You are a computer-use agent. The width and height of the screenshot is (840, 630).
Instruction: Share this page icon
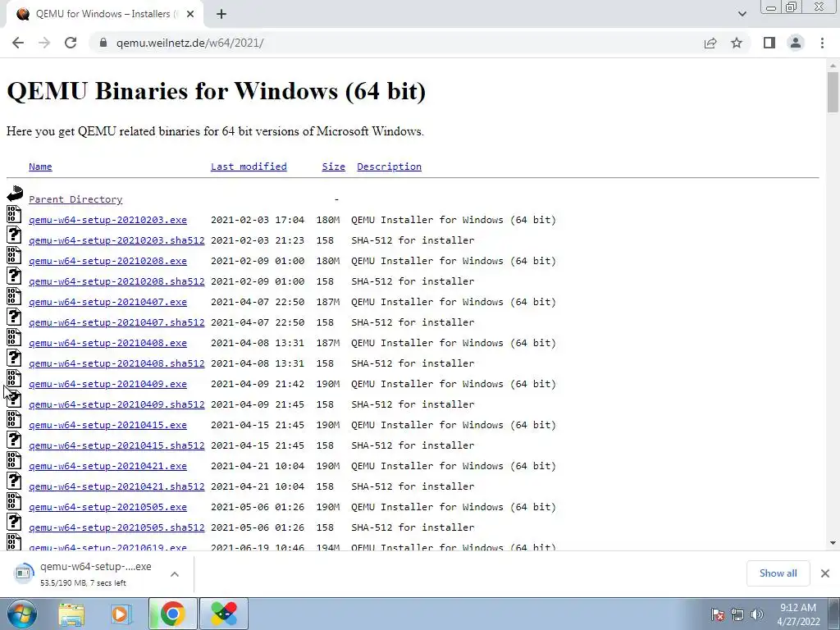click(710, 43)
